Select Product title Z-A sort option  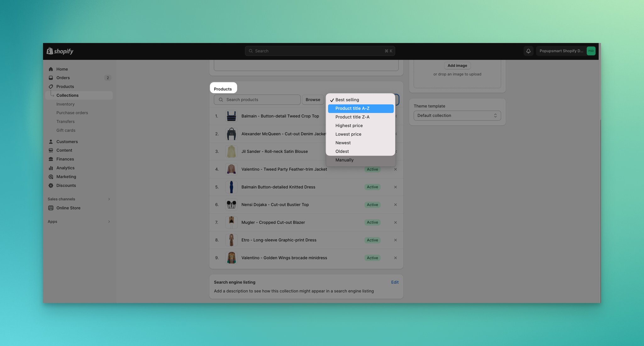click(x=361, y=117)
